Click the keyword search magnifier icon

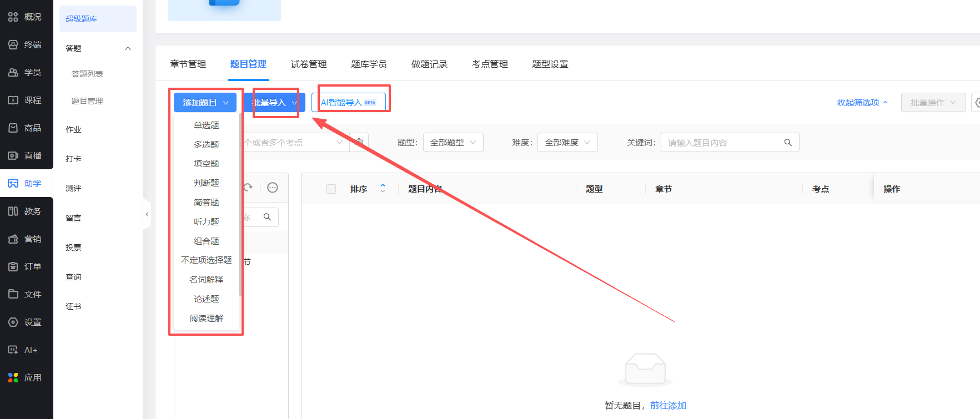pyautogui.click(x=788, y=143)
